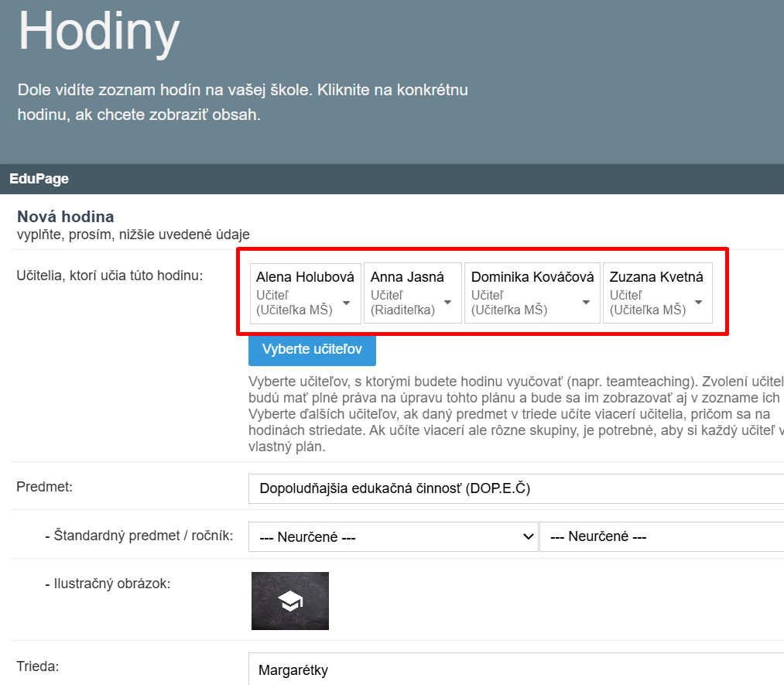
Task: Open Dominika Kováčová's dropdown arrow
Action: click(586, 303)
